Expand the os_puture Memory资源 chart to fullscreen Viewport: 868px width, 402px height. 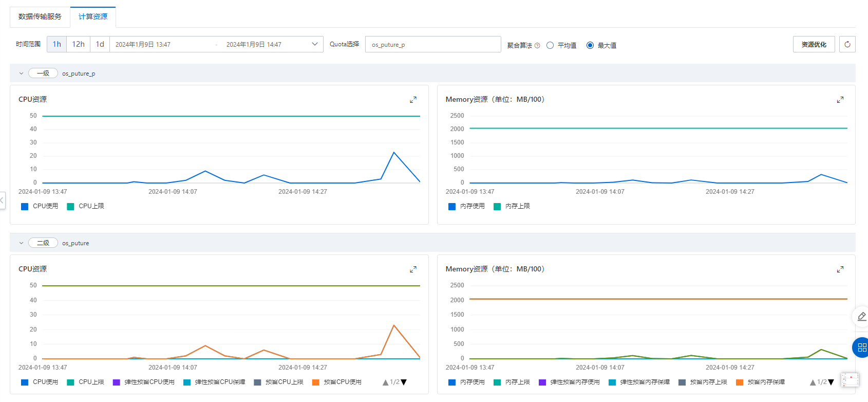click(x=840, y=269)
